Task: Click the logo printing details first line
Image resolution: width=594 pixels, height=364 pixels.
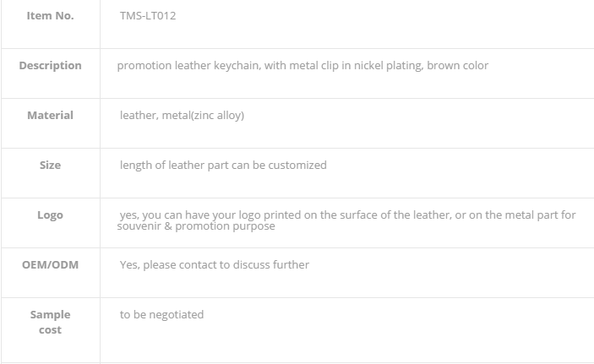Action: point(347,215)
